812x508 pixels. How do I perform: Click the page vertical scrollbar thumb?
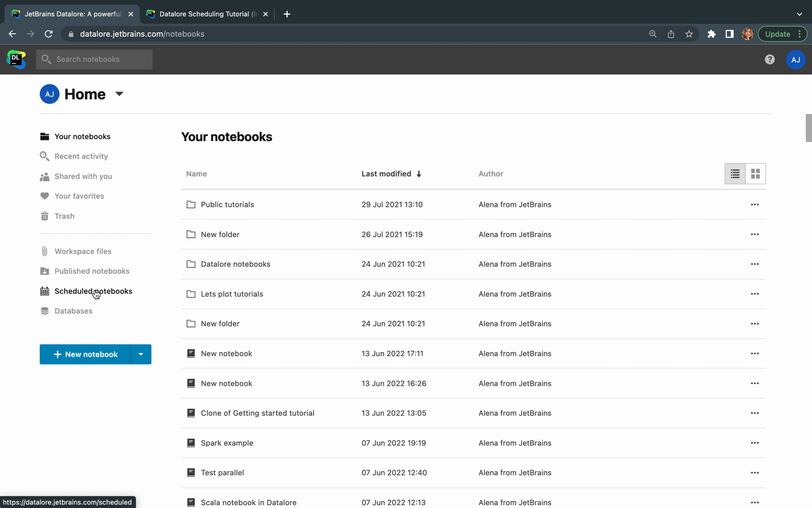pos(808,128)
